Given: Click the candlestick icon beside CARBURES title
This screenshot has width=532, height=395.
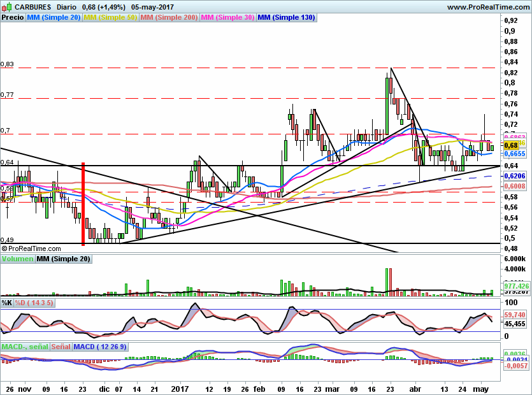Looking at the screenshot, I should pos(7,7).
